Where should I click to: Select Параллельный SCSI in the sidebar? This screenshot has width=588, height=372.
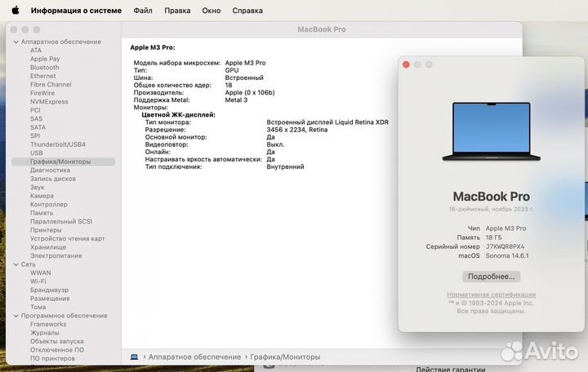[61, 222]
